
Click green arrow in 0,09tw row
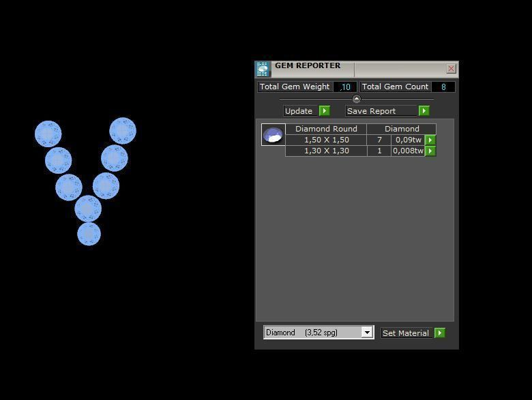(x=430, y=140)
